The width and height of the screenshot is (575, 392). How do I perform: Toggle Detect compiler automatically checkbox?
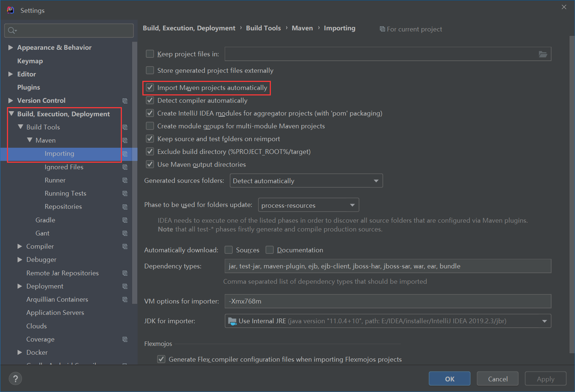click(x=150, y=100)
